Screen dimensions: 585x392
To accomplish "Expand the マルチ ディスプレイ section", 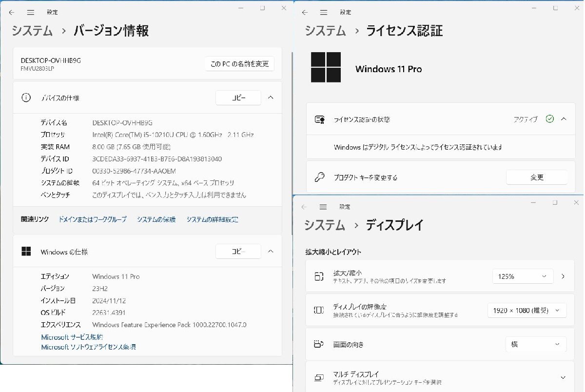I will tap(563, 377).
